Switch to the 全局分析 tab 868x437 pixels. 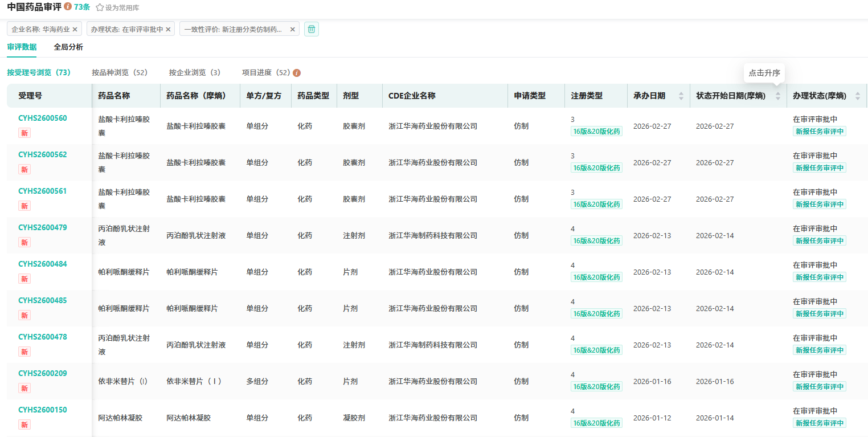click(x=68, y=47)
